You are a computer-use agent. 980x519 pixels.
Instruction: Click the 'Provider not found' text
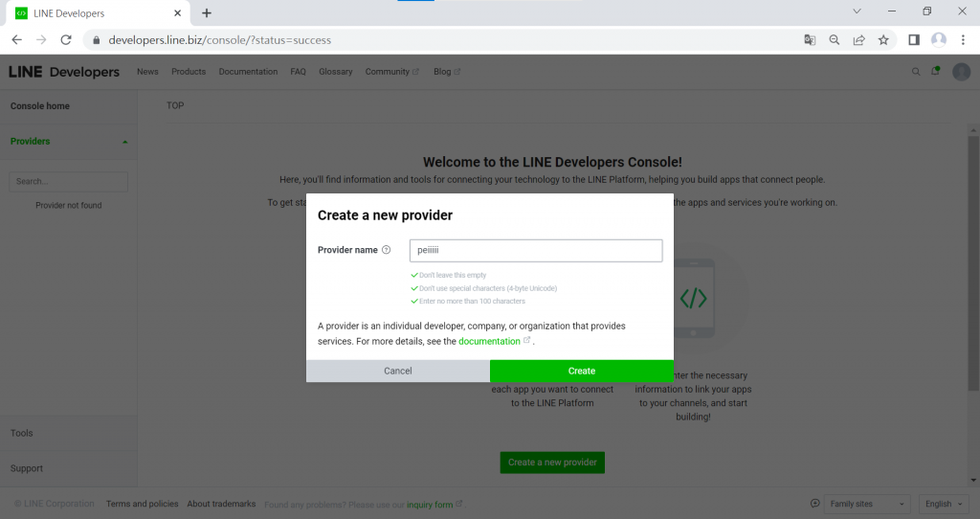click(68, 205)
